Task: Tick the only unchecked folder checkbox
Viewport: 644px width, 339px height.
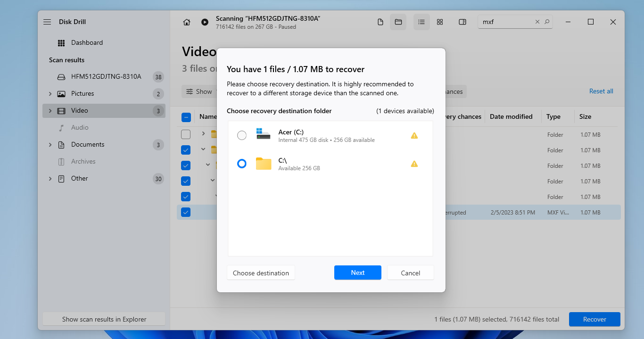Action: coord(186,135)
